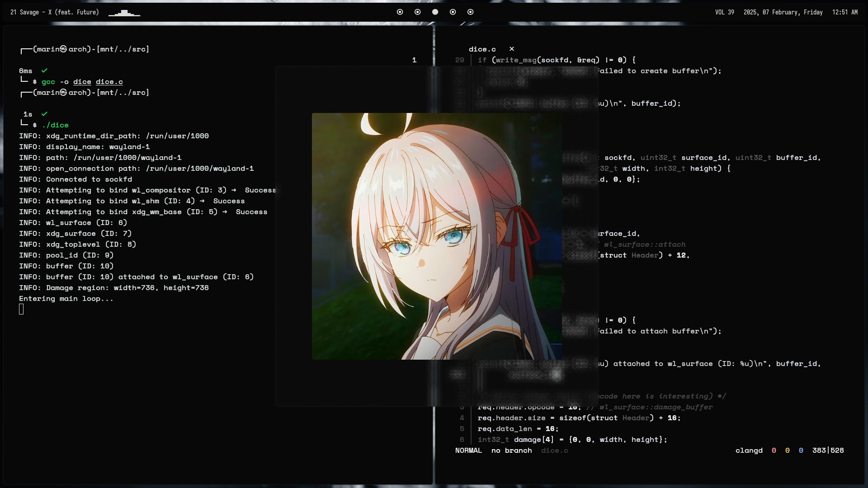Click the 'gcc -o dice dice.c' command
This screenshot has height=488, width=868.
coord(82,82)
